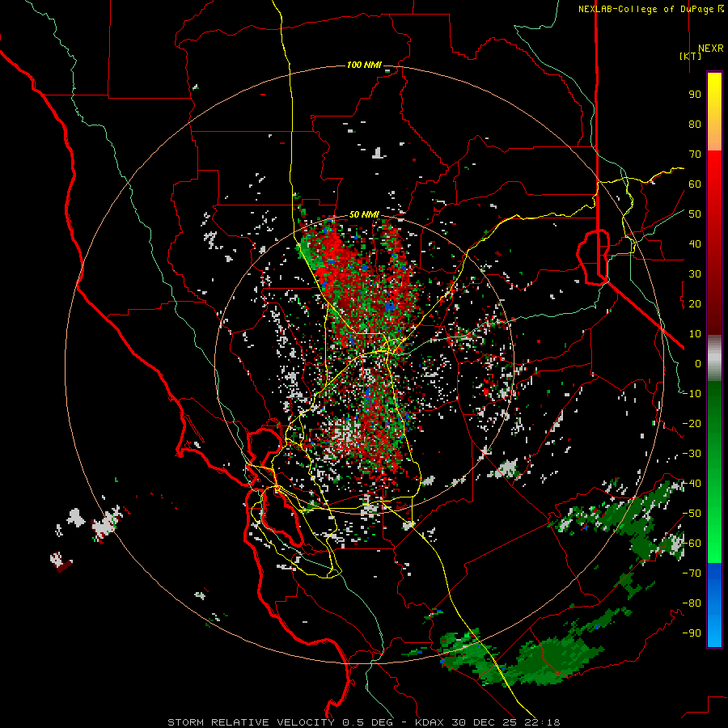Click the KDAX station identifier in caption
This screenshot has width=728, height=728.
point(429,722)
